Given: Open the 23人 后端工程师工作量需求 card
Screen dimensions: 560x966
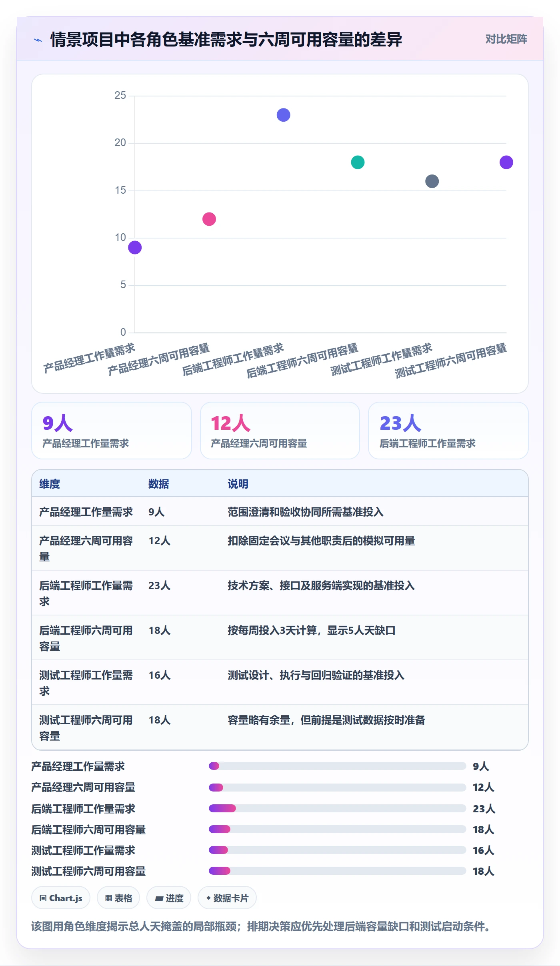Looking at the screenshot, I should (x=448, y=430).
